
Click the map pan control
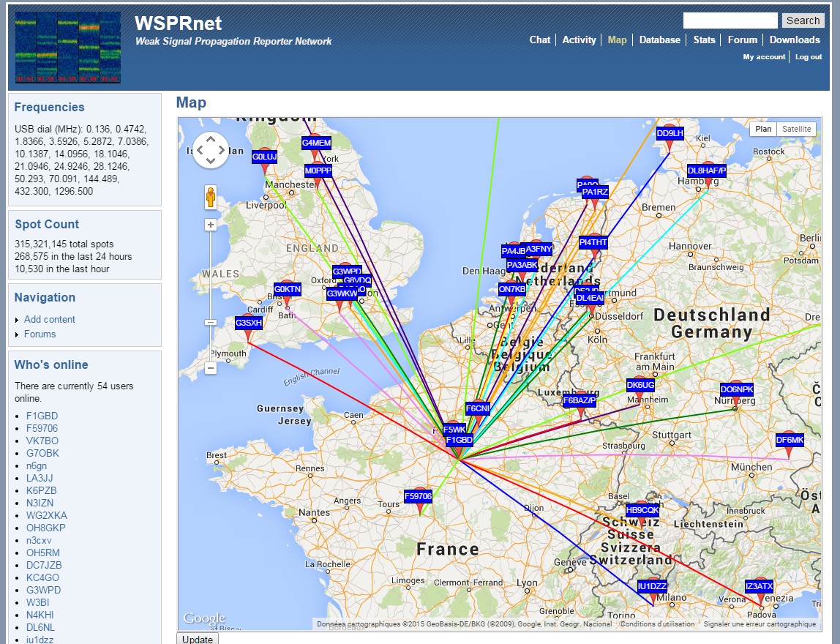(x=211, y=150)
